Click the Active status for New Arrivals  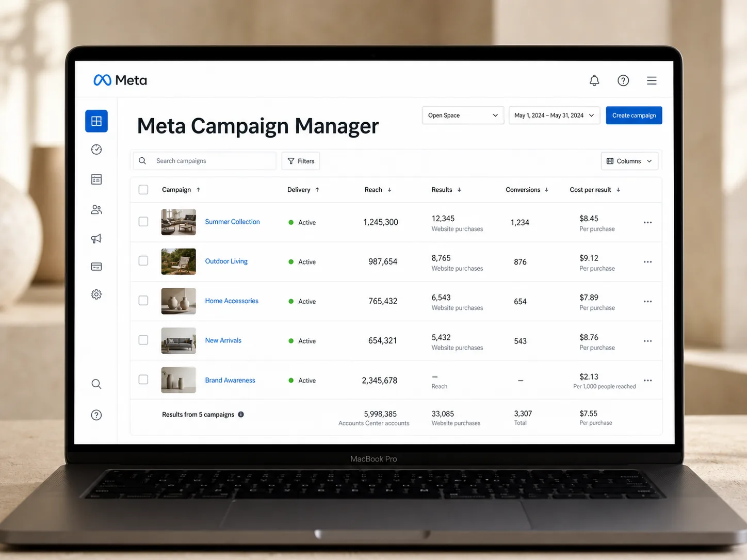(302, 341)
